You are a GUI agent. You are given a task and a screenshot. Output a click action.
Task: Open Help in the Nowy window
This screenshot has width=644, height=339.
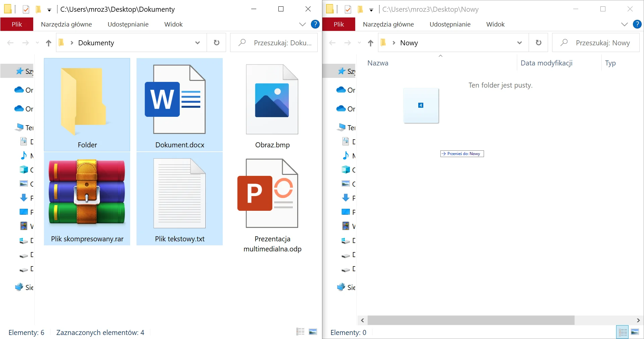(637, 24)
